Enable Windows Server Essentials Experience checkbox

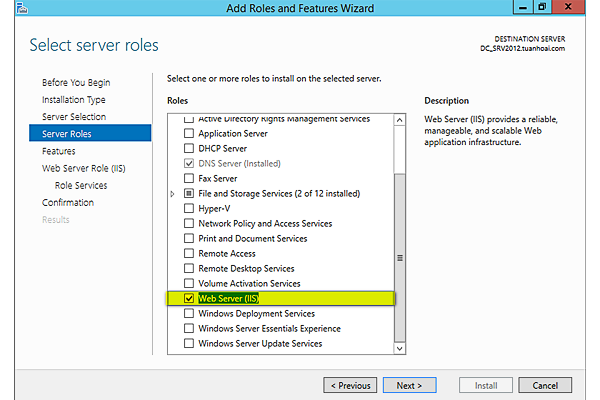(x=189, y=328)
